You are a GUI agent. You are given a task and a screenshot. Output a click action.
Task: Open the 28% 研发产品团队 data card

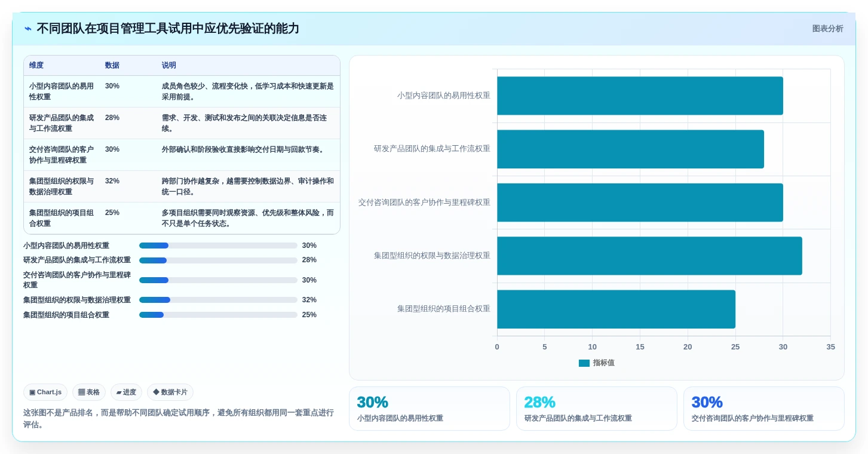tap(597, 409)
